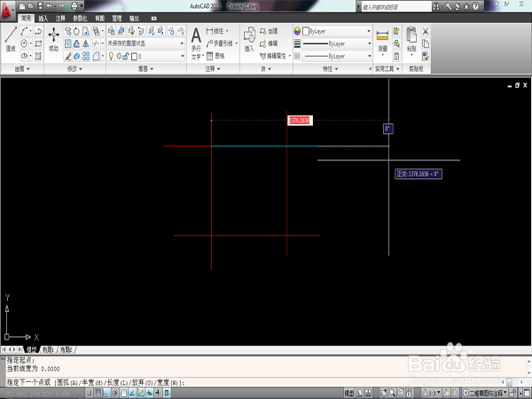
Task: Toggle Snap mode in the status bar
Action: pos(89,393)
